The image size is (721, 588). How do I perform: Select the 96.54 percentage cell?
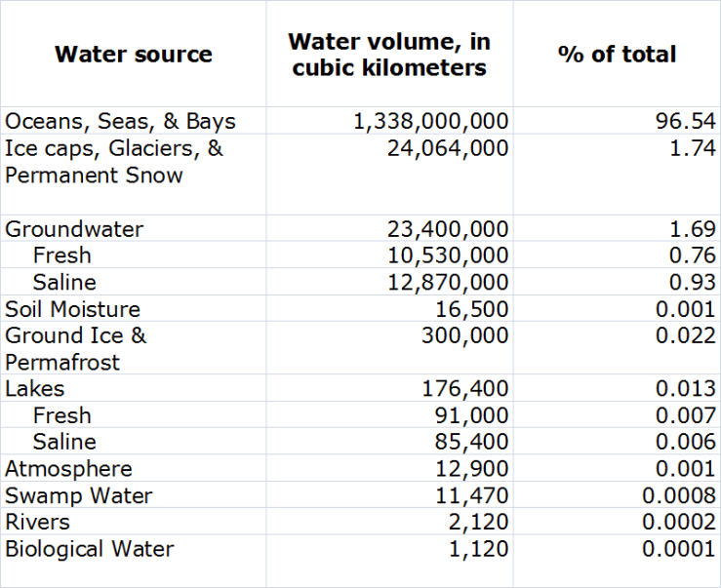[x=617, y=121]
